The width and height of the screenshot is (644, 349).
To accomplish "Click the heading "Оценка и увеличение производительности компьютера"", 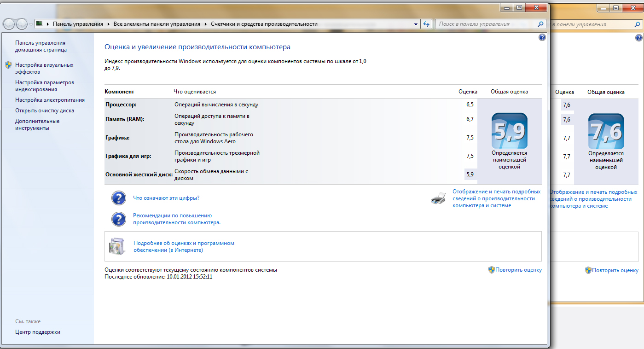I will click(x=197, y=47).
